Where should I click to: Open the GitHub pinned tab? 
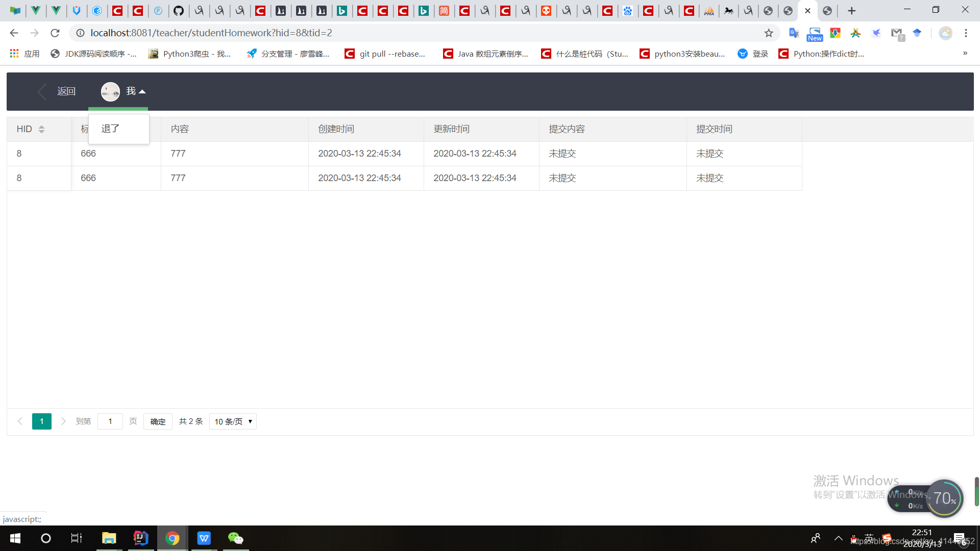[179, 11]
